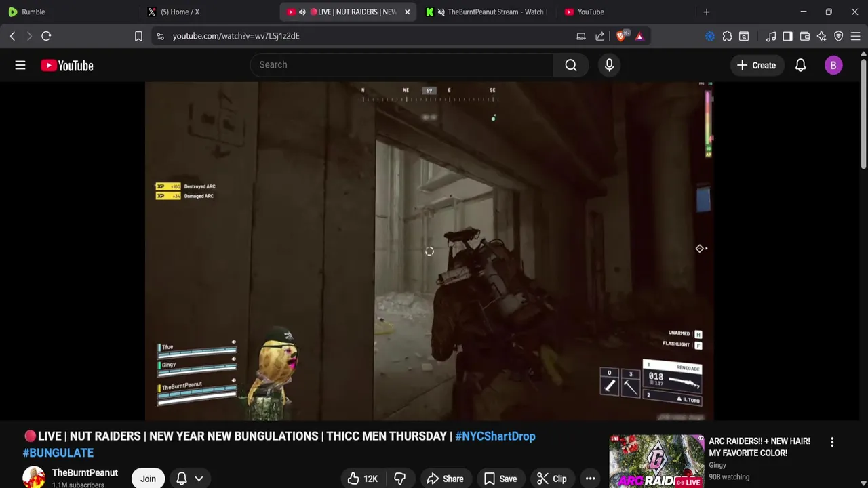Close the LIVE NUT RAIDERS tab

407,12
